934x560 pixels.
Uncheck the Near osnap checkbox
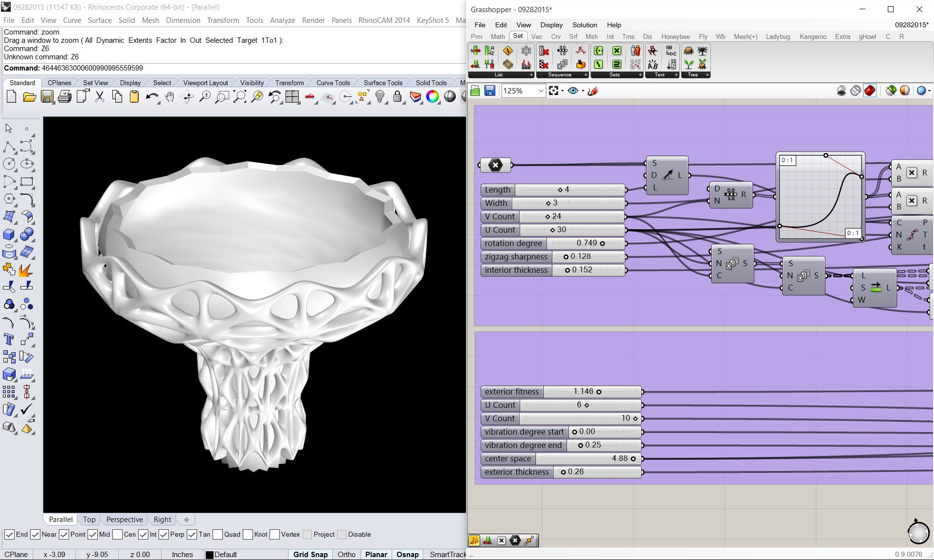click(x=35, y=534)
